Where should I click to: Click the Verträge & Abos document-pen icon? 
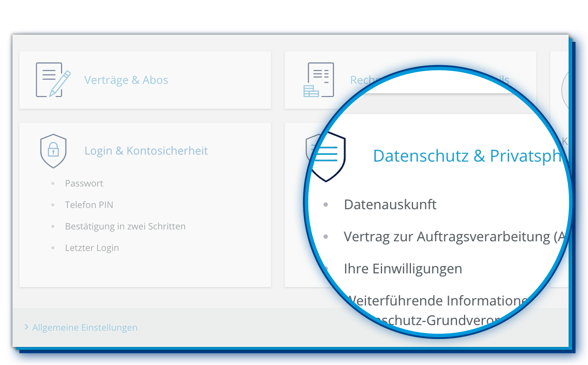53,80
